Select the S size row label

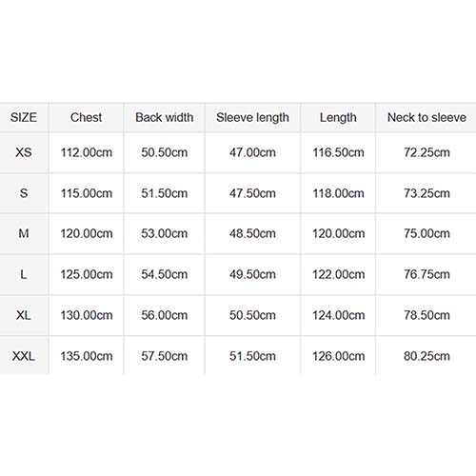coord(24,193)
